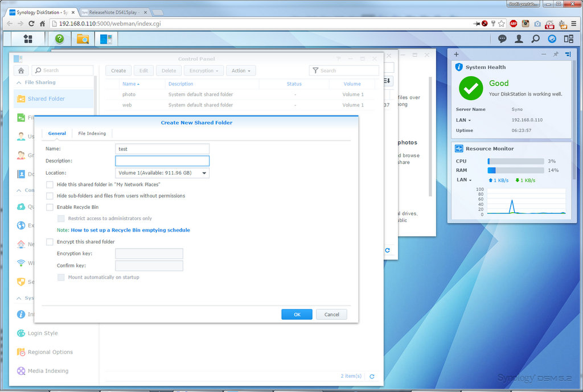
Task: Open the Adblock Plus extension
Action: tap(514, 23)
